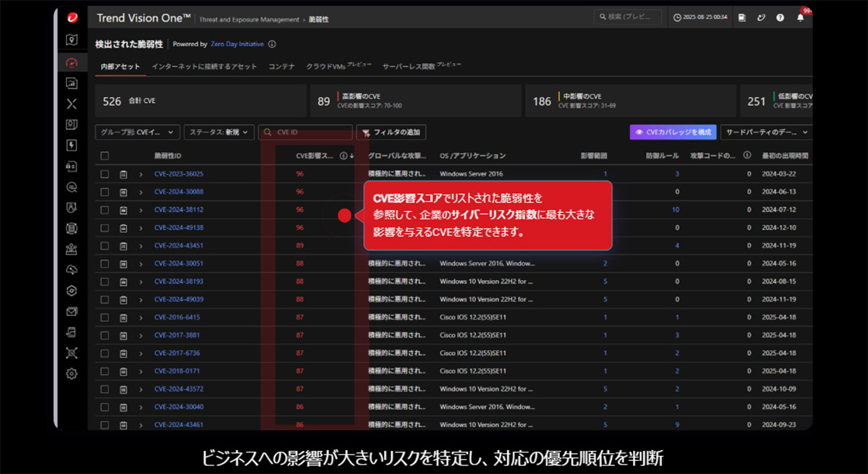
Task: Open the CVE-2024-49039 link
Action: (179, 300)
